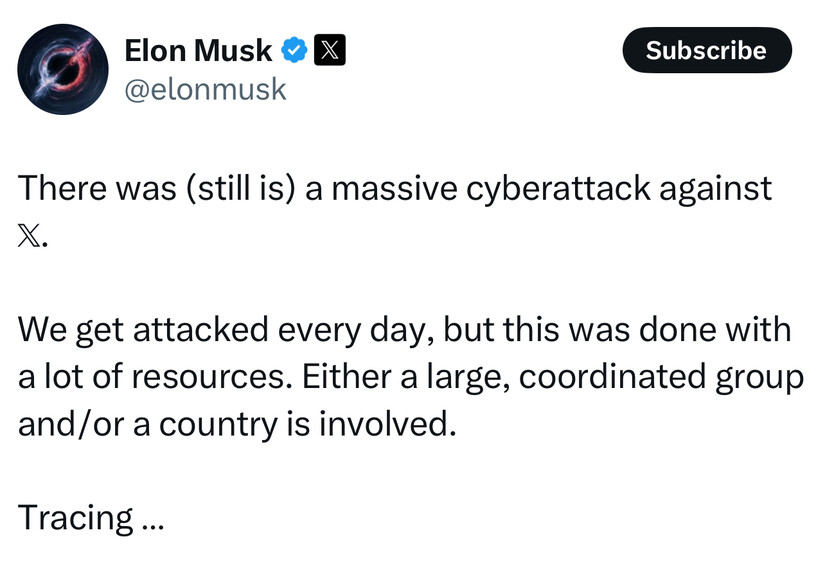Click the word 'cyberattack' in the post
825x582 pixels.
(x=558, y=189)
